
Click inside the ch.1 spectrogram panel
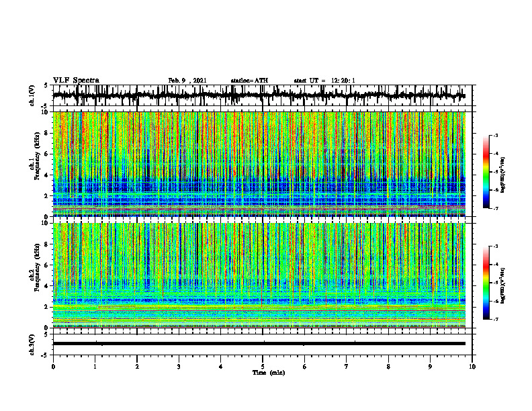(262, 164)
